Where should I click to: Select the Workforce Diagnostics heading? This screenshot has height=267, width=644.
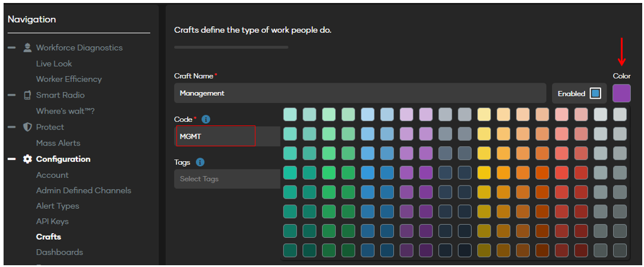(79, 48)
